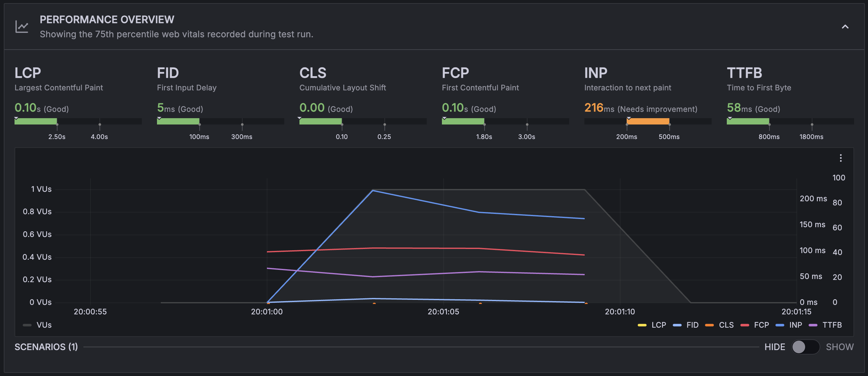This screenshot has width=868, height=376.
Task: Select the FCP legend marker
Action: pyautogui.click(x=745, y=325)
